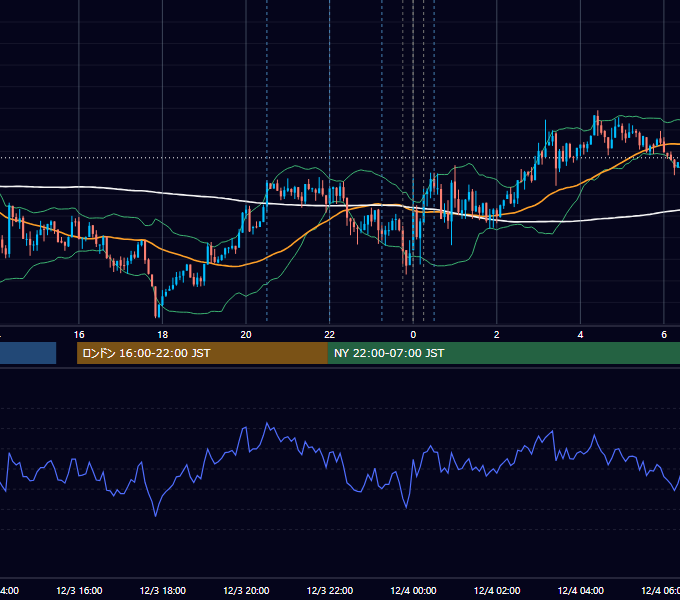Click the "12/3 22:00" date label
The height and width of the screenshot is (600, 680).
(x=330, y=590)
